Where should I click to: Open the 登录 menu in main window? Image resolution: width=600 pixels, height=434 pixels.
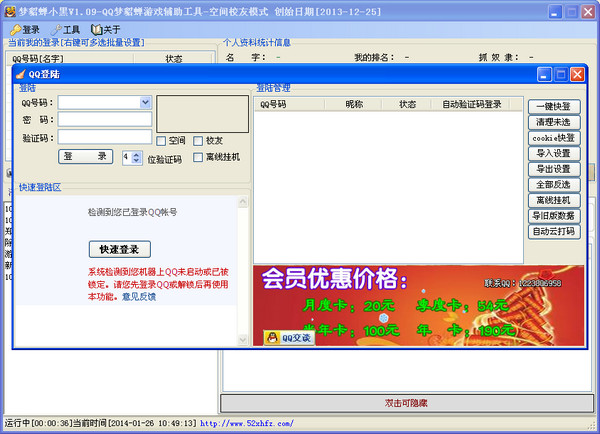coord(25,29)
